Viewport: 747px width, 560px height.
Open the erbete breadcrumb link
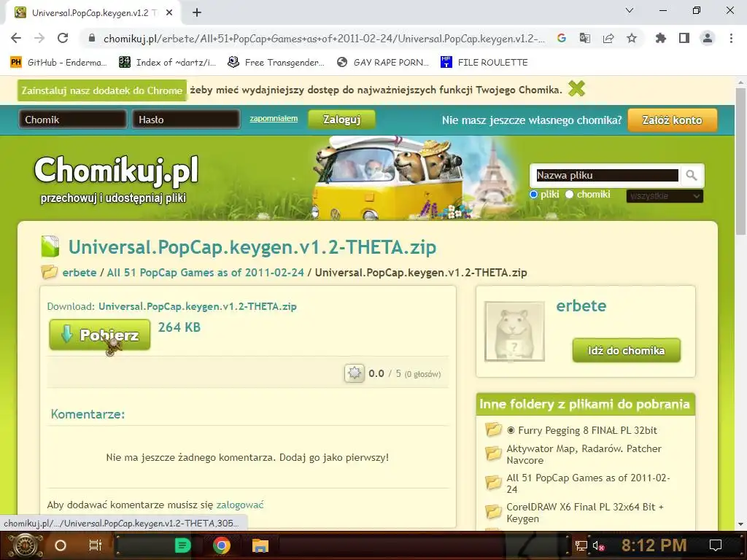click(x=79, y=273)
